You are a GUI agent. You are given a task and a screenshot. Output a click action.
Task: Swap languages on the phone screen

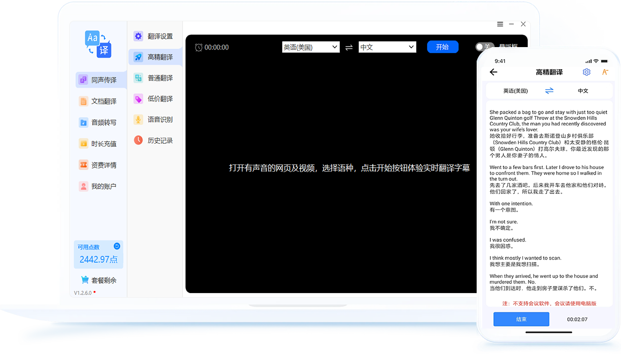549,91
